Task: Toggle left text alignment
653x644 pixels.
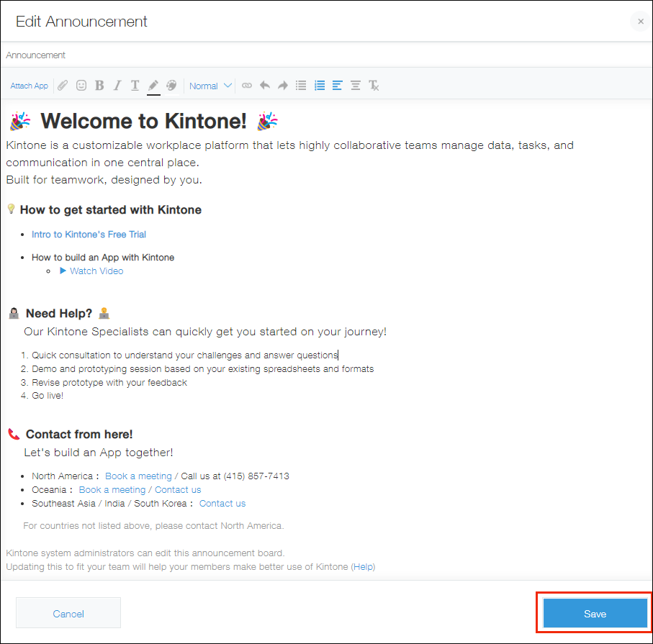Action: [337, 86]
